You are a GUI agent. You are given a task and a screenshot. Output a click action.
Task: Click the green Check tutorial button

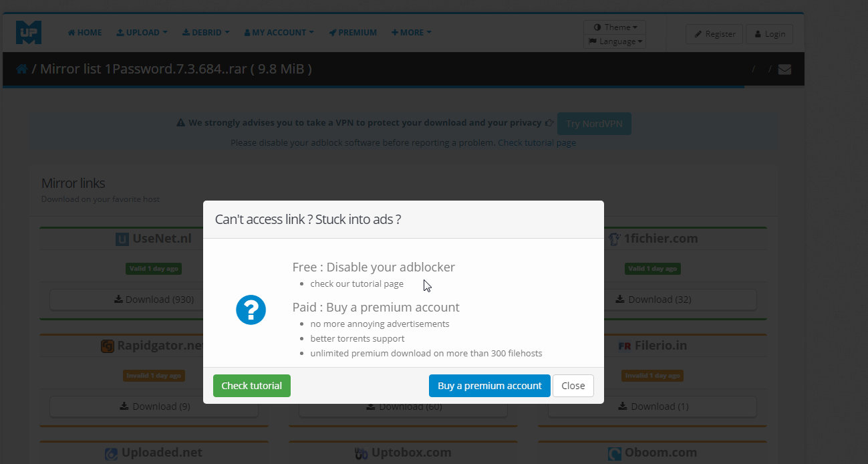[x=252, y=386]
